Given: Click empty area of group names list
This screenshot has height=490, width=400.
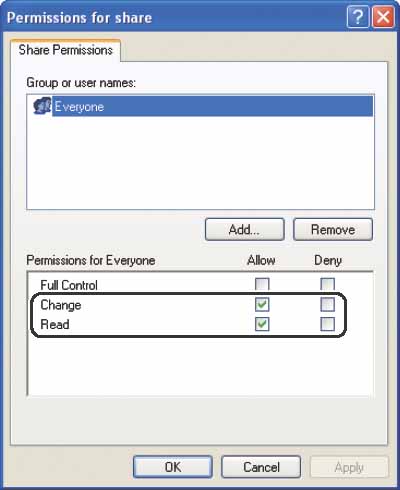Looking at the screenshot, I should (200, 162).
